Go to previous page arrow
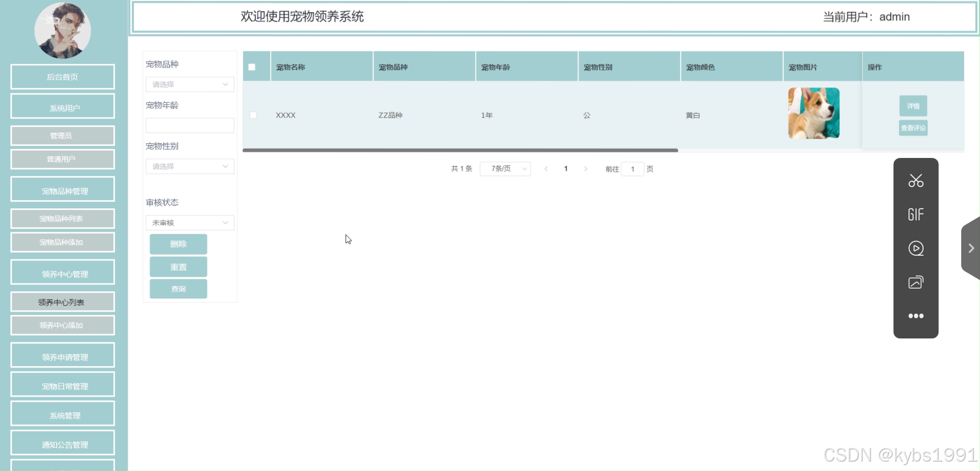This screenshot has height=471, width=980. (x=546, y=169)
